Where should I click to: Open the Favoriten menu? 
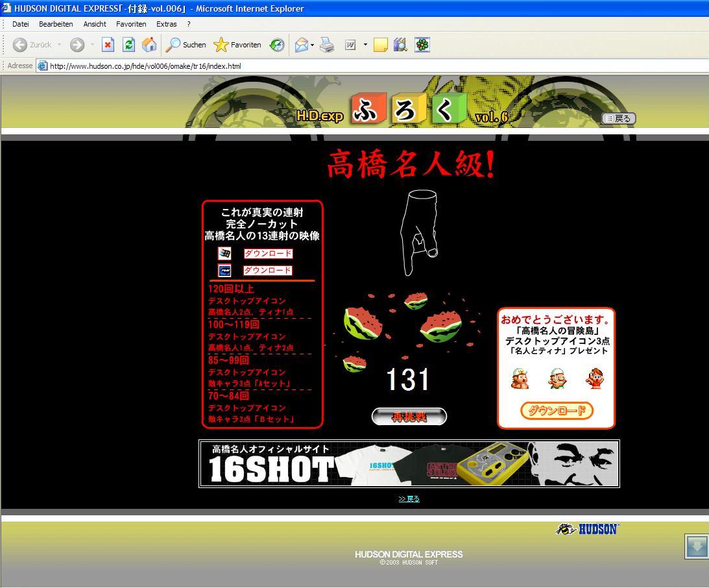[131, 25]
